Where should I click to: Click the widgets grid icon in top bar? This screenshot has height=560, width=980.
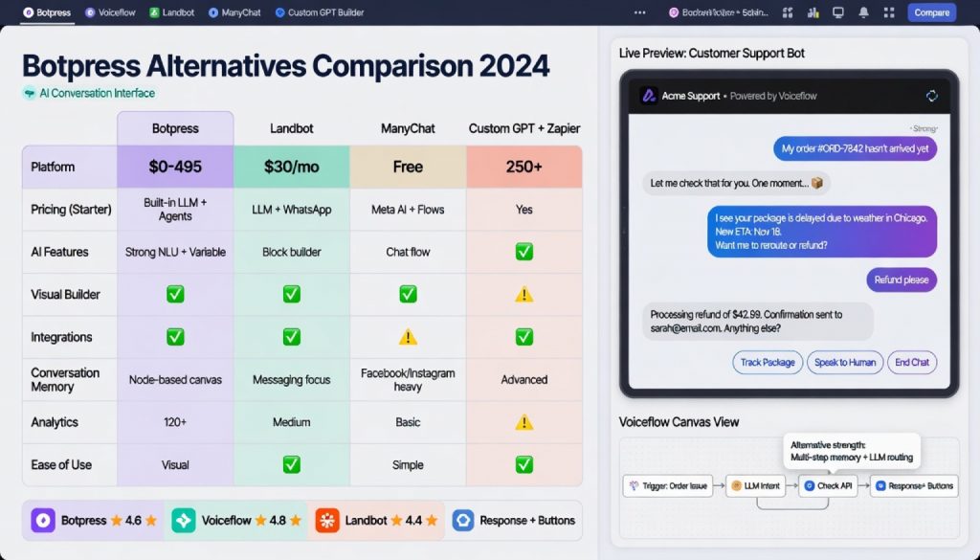point(788,12)
